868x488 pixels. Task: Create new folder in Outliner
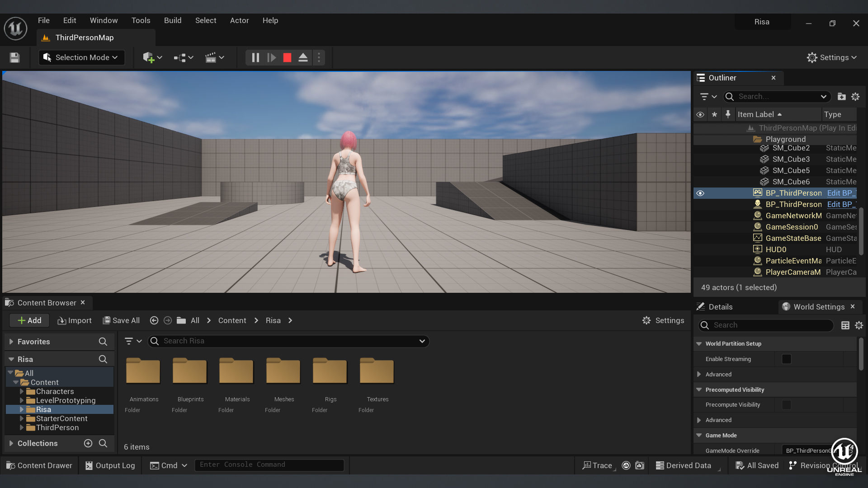(x=841, y=97)
